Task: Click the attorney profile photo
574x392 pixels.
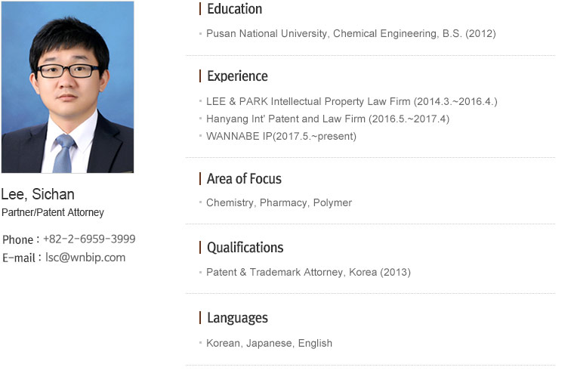Action: tap(68, 87)
